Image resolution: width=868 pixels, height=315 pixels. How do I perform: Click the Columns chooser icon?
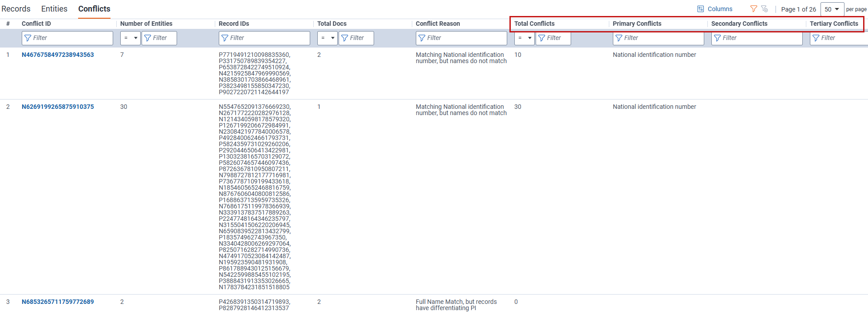(701, 9)
